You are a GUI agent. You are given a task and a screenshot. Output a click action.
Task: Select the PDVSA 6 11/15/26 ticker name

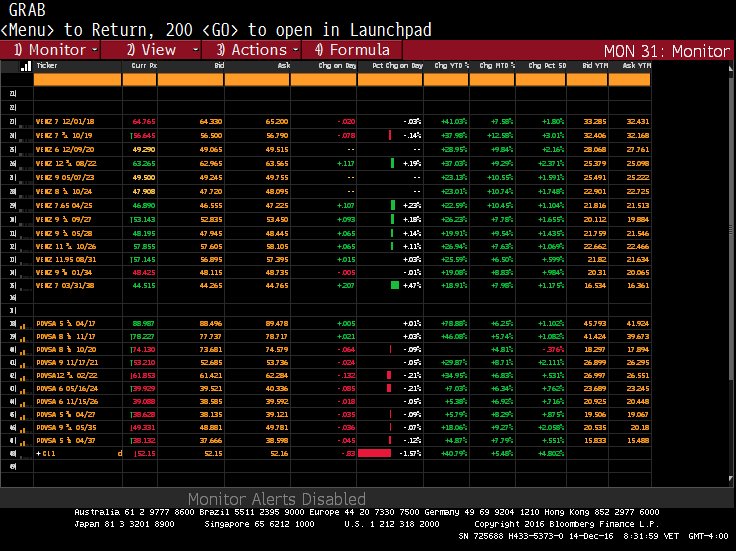point(67,402)
